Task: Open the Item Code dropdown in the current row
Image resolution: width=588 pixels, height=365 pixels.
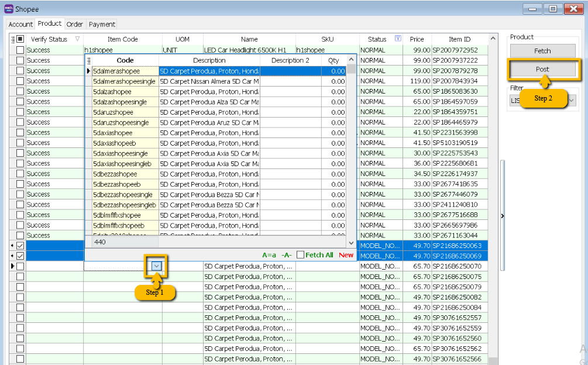Action: pos(156,266)
